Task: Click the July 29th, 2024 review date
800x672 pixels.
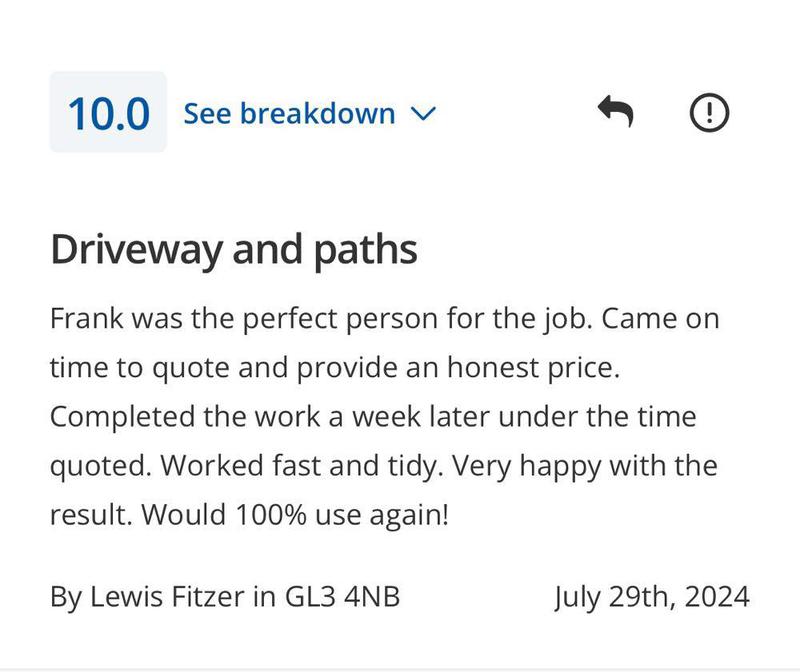Action: point(651,597)
